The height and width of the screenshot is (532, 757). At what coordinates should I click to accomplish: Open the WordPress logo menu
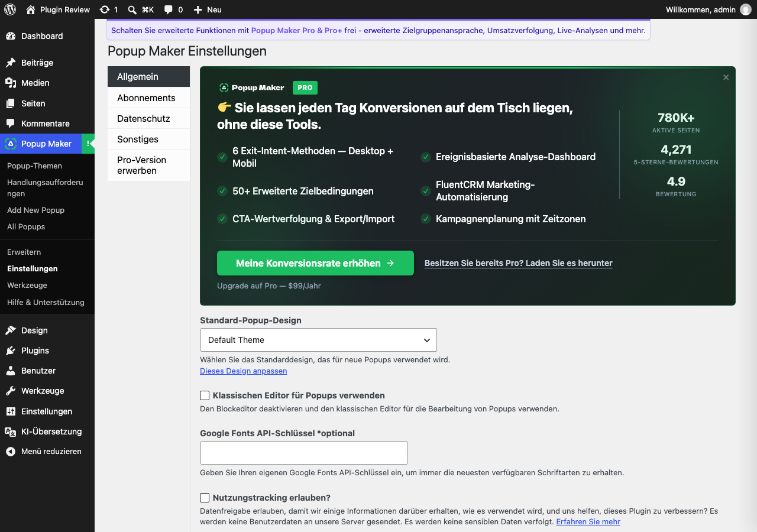click(x=10, y=9)
